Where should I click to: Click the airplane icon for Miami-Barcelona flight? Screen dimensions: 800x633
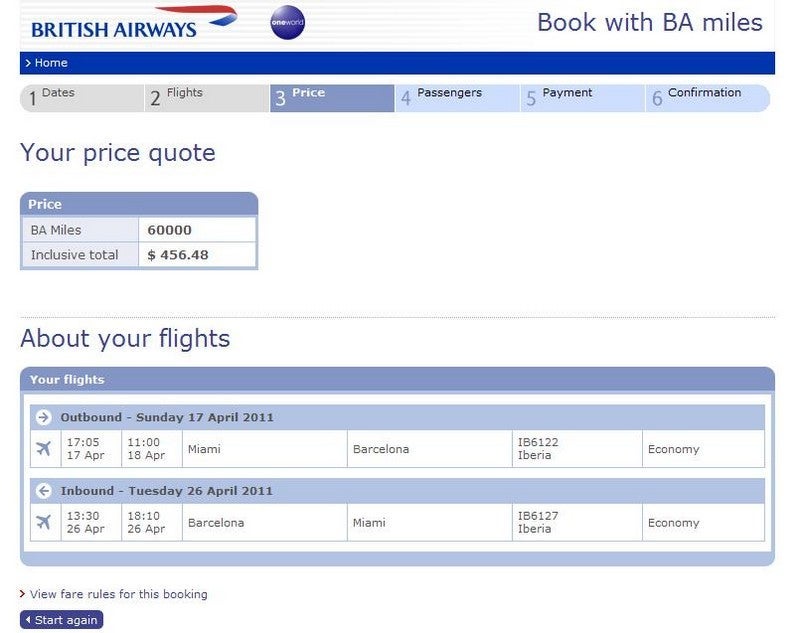(44, 449)
